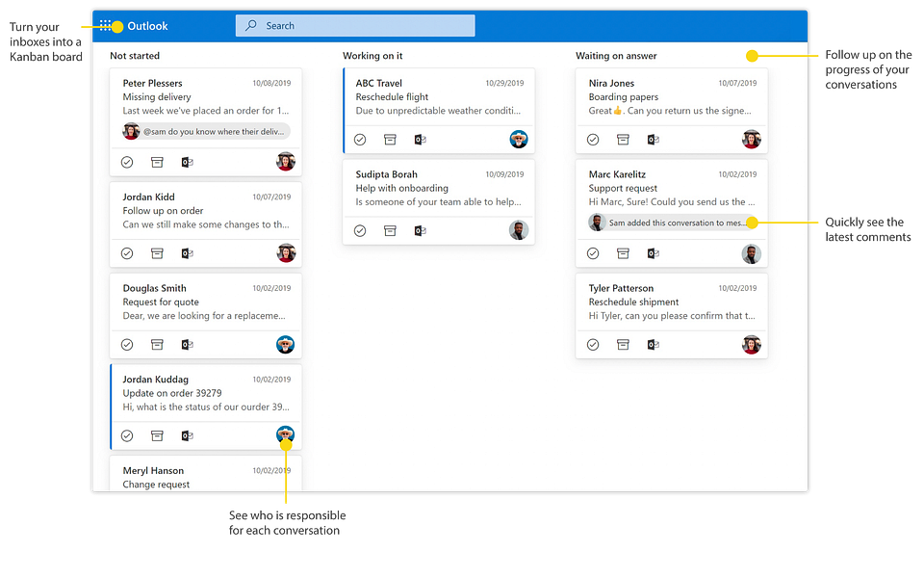The height and width of the screenshot is (578, 924).
Task: Click the 'Waiting on answer' column heading
Action: pos(616,56)
